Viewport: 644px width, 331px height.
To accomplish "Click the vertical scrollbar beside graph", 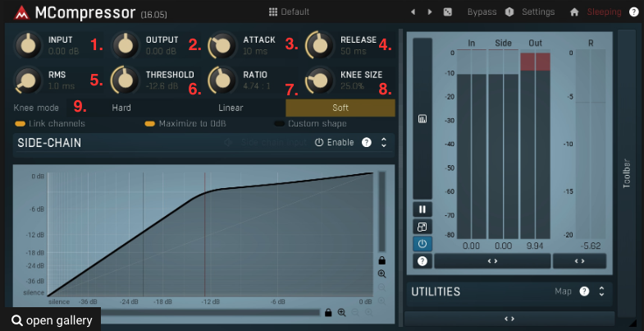I will click(x=382, y=212).
